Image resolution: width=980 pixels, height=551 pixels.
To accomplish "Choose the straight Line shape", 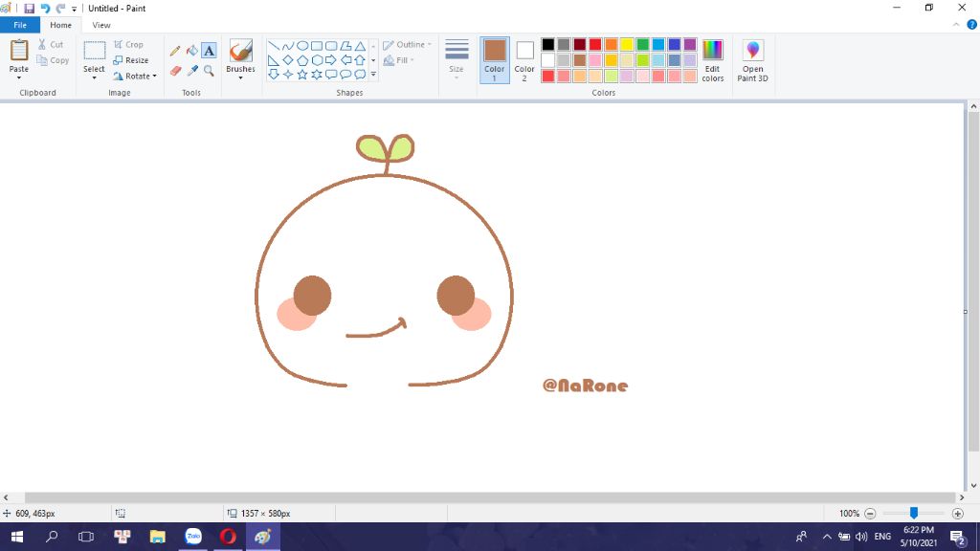I will [273, 46].
